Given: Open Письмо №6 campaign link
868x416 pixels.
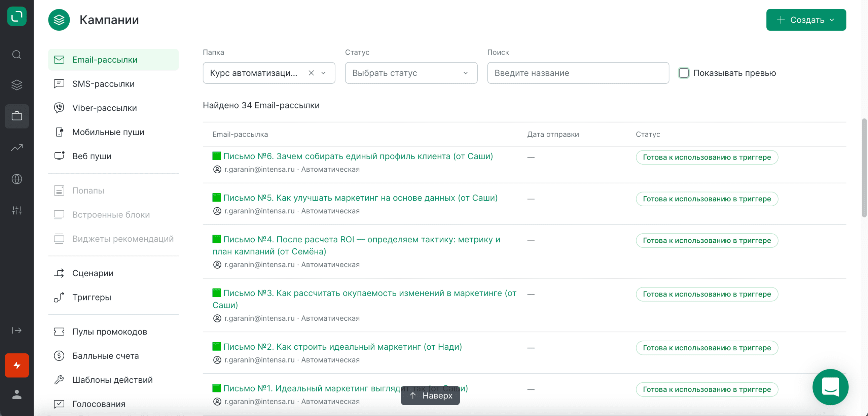Looking at the screenshot, I should 358,156.
